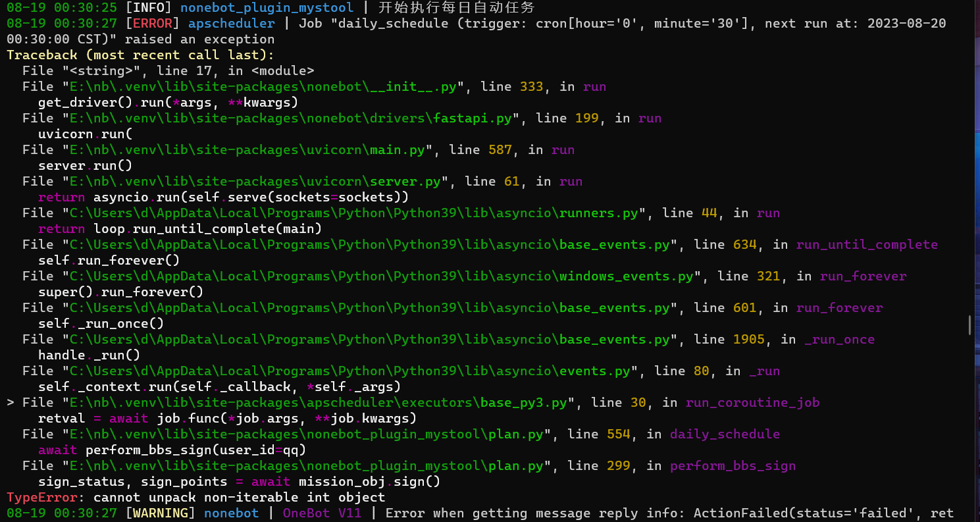The image size is (980, 522).
Task: Click the 'apscheduler' logger name in the ERROR line
Action: point(232,24)
